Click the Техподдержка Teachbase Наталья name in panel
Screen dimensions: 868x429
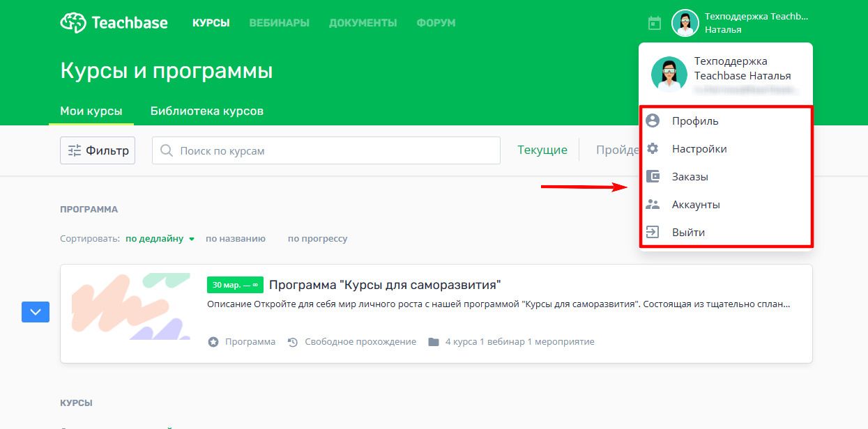[743, 68]
